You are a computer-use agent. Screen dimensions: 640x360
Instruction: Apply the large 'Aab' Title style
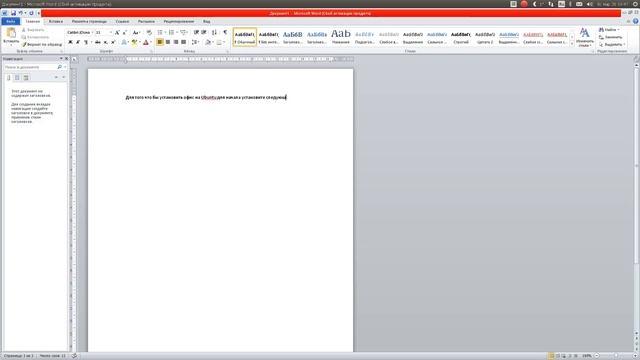[x=341, y=37]
